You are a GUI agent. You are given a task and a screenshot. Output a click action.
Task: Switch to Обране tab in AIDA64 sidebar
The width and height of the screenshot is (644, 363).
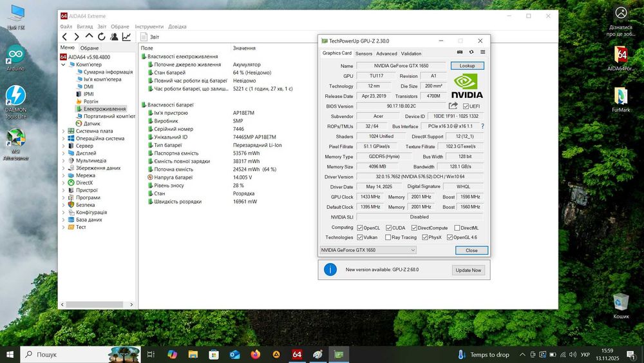(x=89, y=48)
